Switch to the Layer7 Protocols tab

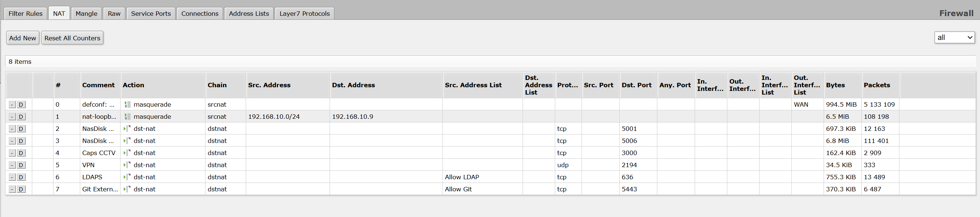[305, 13]
